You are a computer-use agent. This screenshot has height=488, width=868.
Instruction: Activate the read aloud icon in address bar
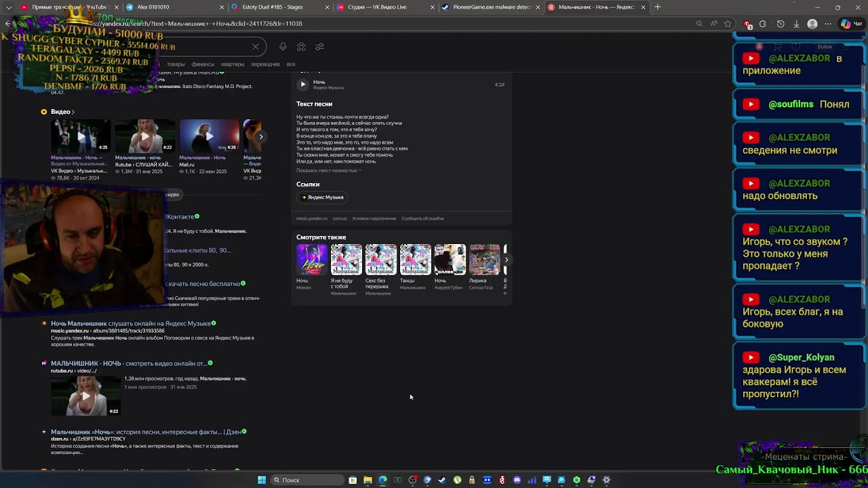(714, 24)
